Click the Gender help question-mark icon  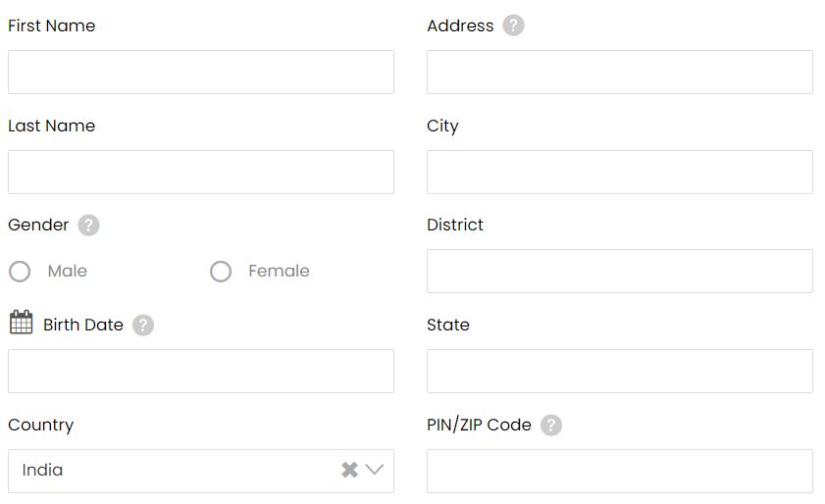click(88, 226)
